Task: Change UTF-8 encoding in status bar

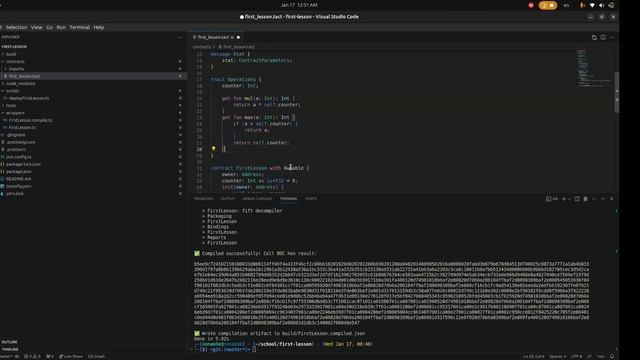Action: (x=576, y=356)
